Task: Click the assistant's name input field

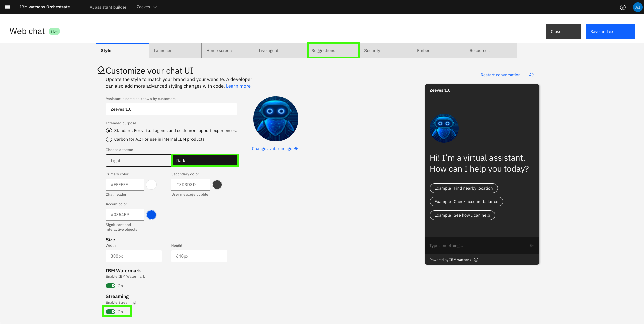Action: [x=171, y=109]
